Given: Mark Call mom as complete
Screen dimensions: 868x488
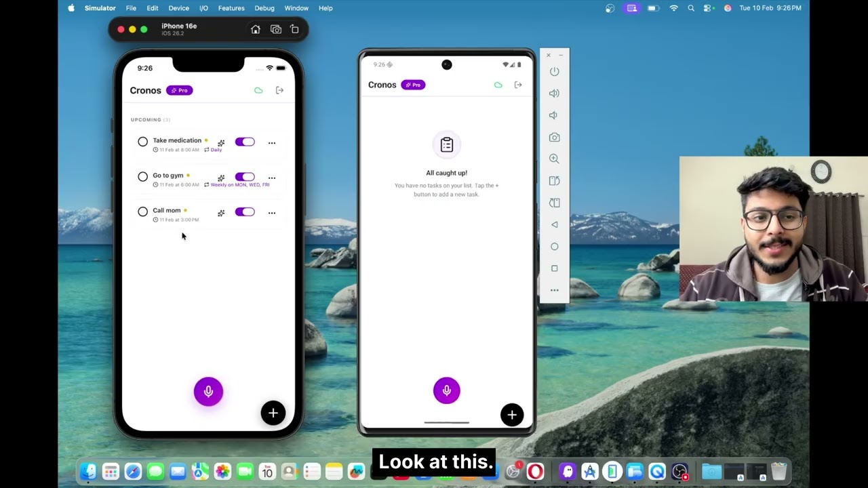Looking at the screenshot, I should 142,212.
